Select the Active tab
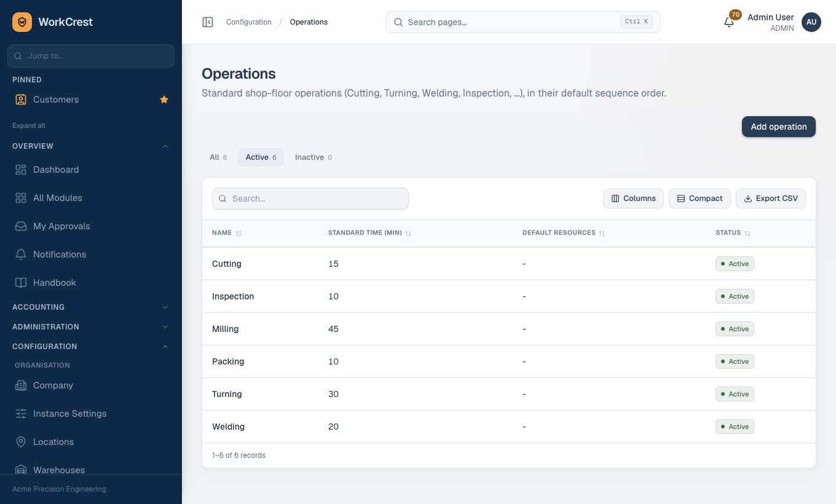This screenshot has width=836, height=504. (261, 157)
